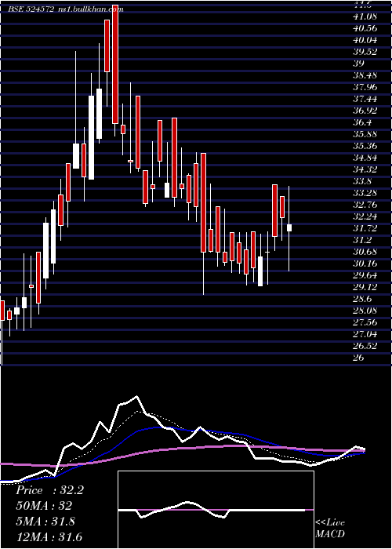Select the 27.56 price axis label
The height and width of the screenshot is (549, 392).
coord(365,322)
